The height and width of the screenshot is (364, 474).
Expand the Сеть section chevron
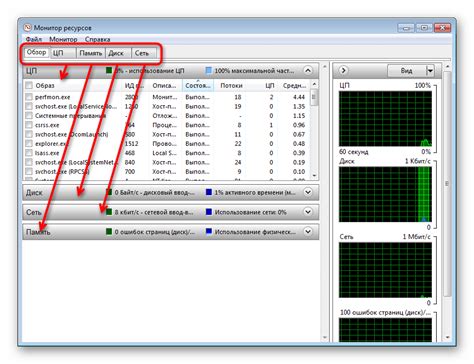(x=308, y=212)
